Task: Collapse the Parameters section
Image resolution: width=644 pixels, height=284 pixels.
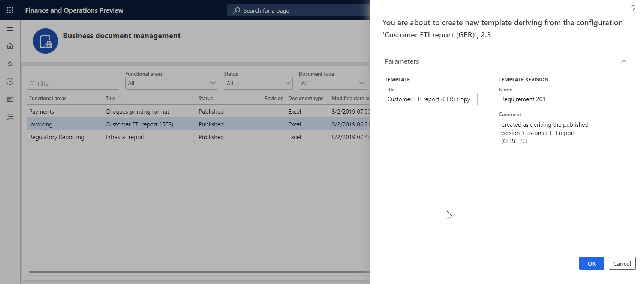Action: (x=624, y=61)
